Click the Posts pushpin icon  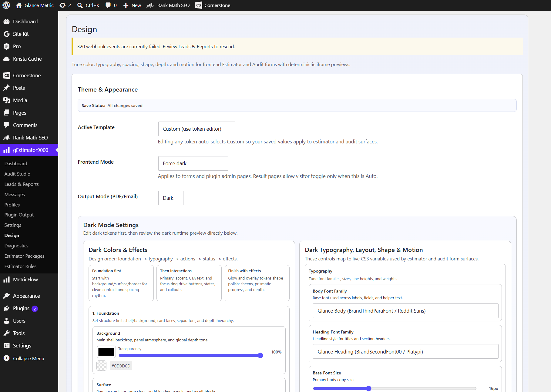pos(7,88)
